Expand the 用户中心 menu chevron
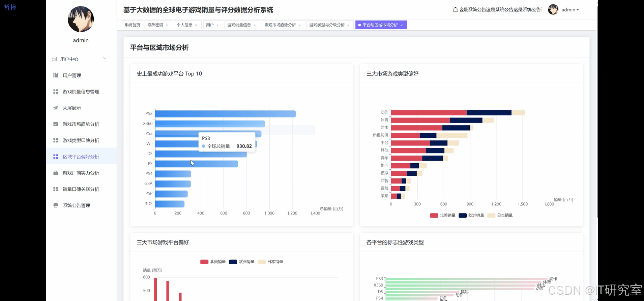 105,58
